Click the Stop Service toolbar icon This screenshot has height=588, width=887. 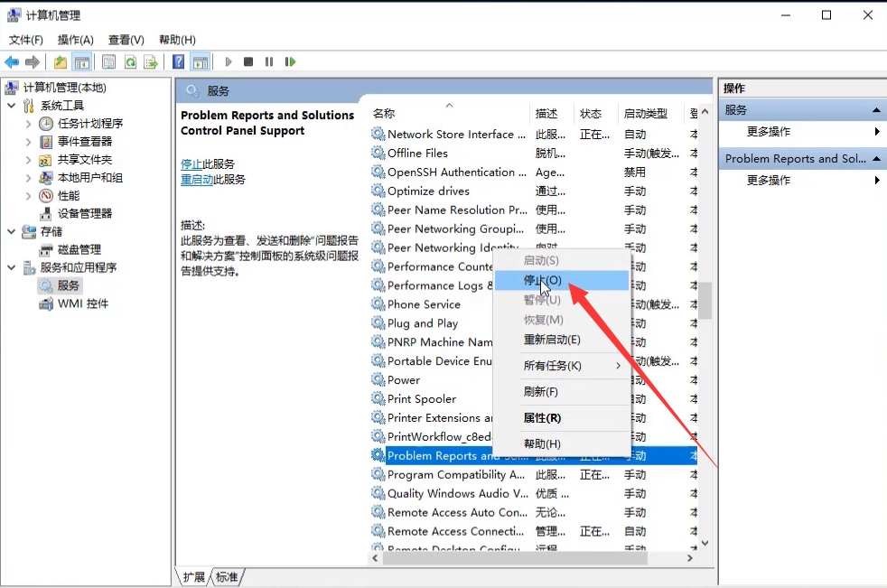tap(247, 61)
